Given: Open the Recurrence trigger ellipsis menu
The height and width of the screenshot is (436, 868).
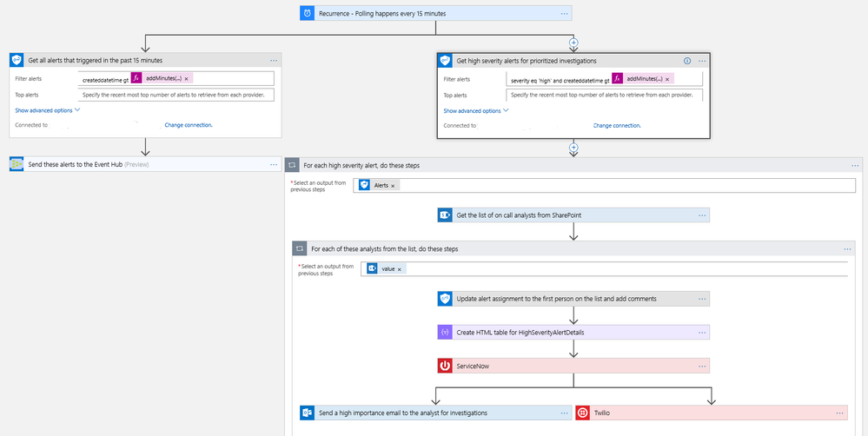Looking at the screenshot, I should (x=564, y=13).
